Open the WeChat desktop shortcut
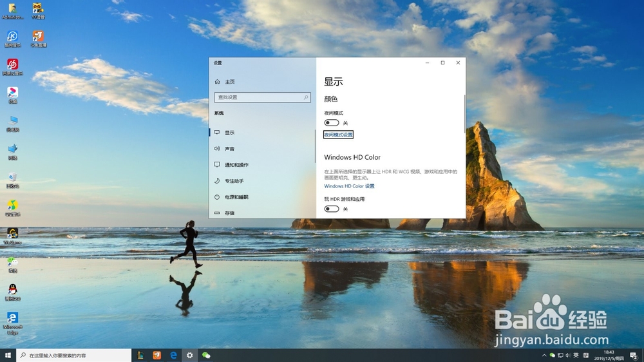Viewport: 644px width, 362px height. (x=12, y=265)
